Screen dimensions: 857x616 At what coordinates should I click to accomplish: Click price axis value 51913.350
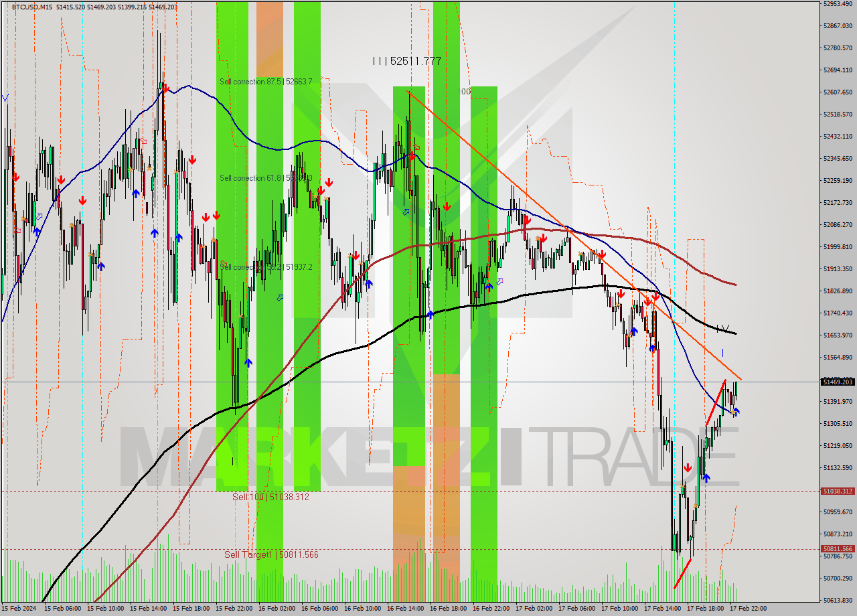pyautogui.click(x=838, y=269)
